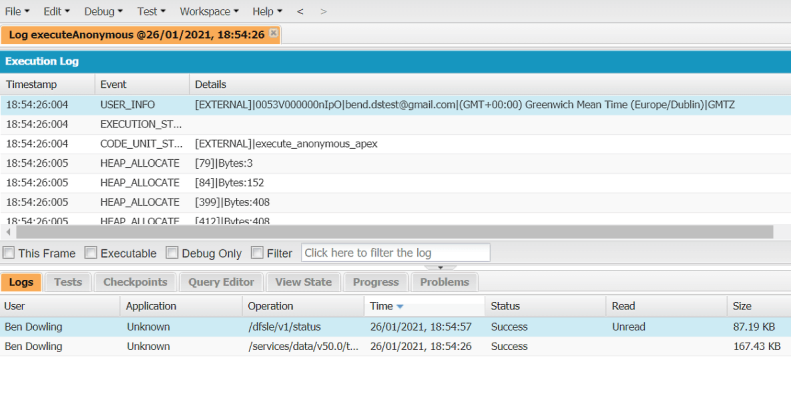Switch to the Tests tab
Screen dimensions: 791x394
click(x=68, y=282)
